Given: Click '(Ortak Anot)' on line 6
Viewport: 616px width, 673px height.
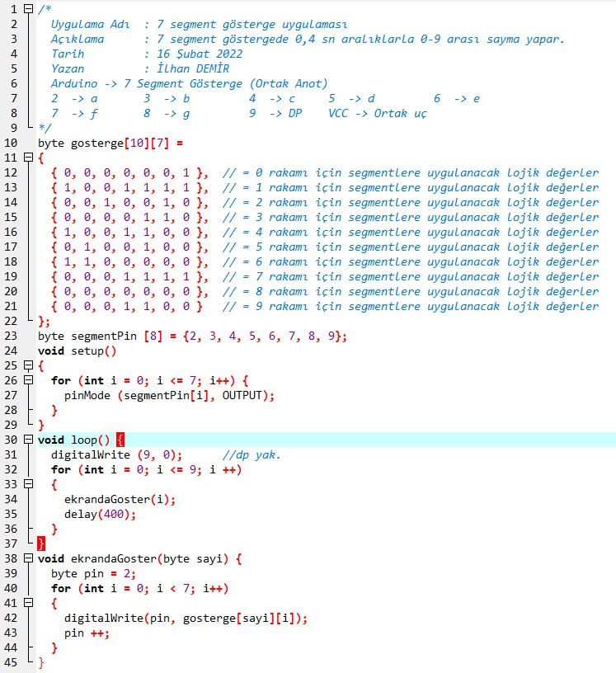Looking at the screenshot, I should [x=289, y=83].
